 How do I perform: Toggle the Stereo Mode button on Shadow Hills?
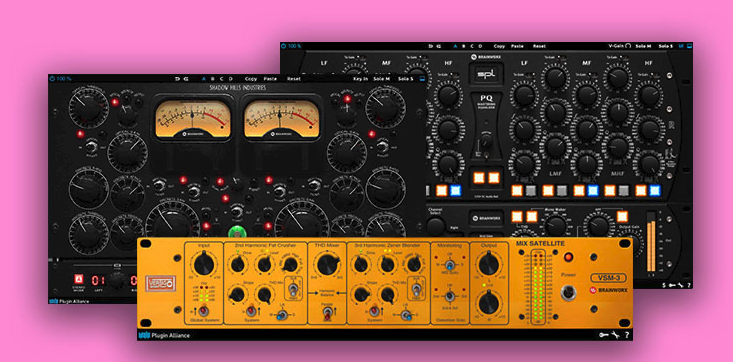[79, 280]
